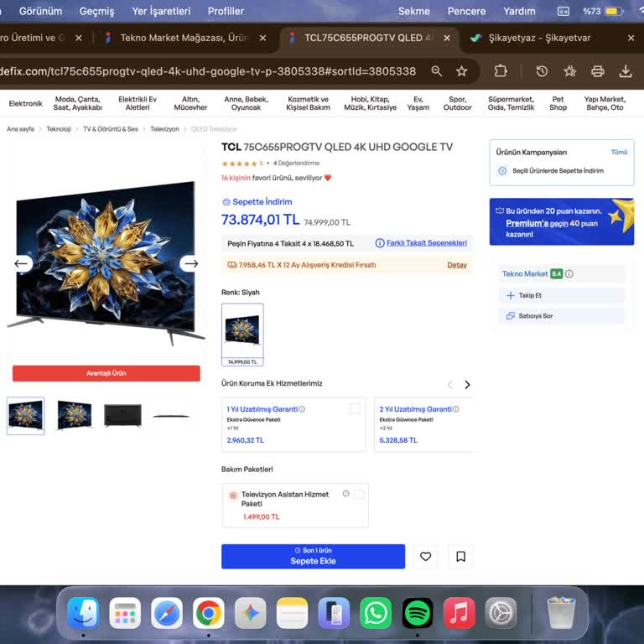Show previous product image with left arrow
This screenshot has width=644, height=644.
tap(21, 263)
